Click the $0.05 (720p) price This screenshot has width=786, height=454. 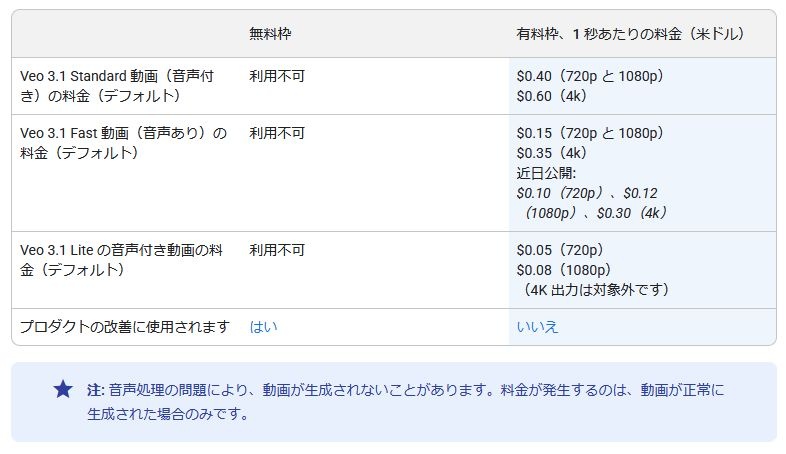tap(559, 250)
